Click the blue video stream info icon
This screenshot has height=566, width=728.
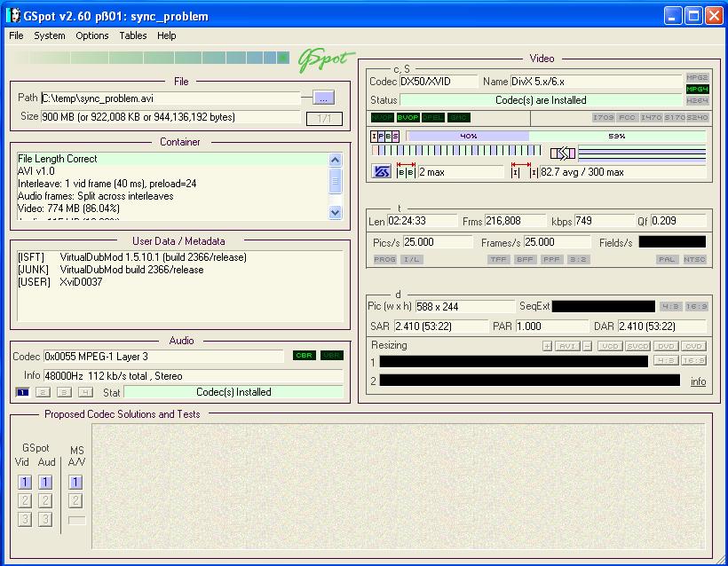click(381, 171)
